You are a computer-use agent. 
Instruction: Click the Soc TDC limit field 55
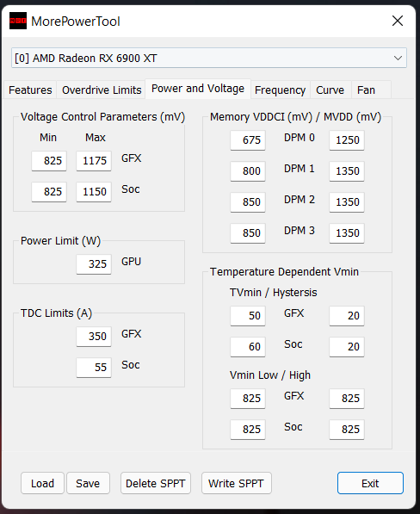(94, 367)
